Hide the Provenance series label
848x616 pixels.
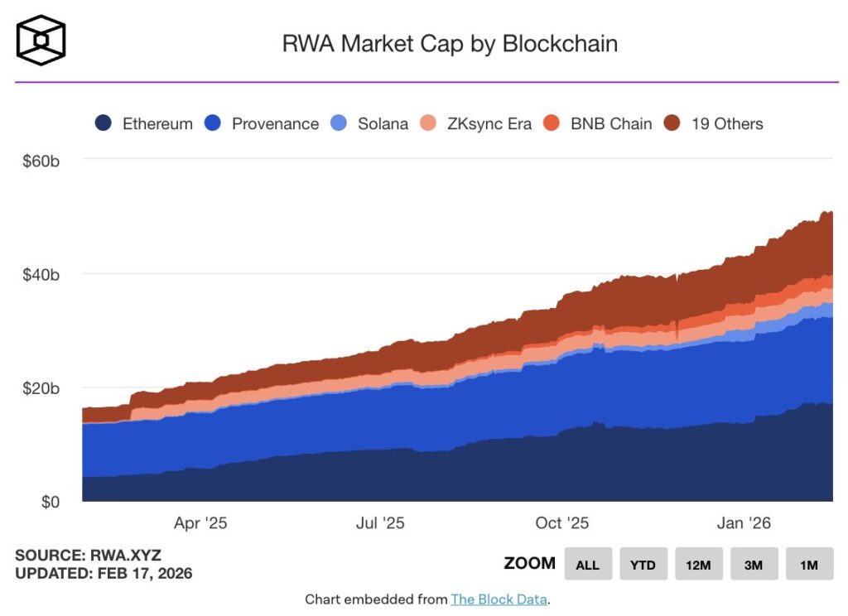click(275, 124)
